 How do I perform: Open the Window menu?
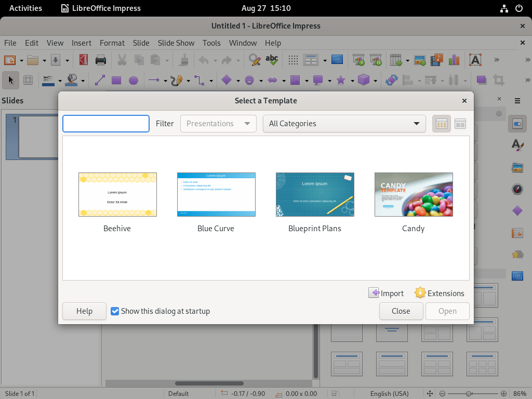pos(243,43)
